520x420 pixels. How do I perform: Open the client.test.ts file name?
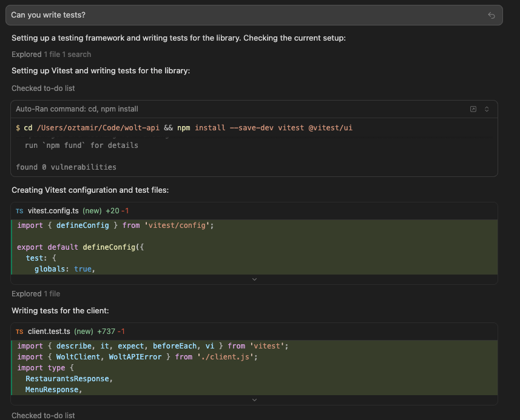(50, 332)
